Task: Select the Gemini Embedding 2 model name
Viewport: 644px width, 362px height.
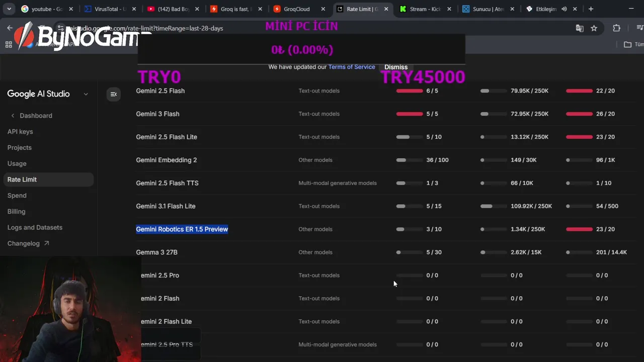Action: click(166, 160)
